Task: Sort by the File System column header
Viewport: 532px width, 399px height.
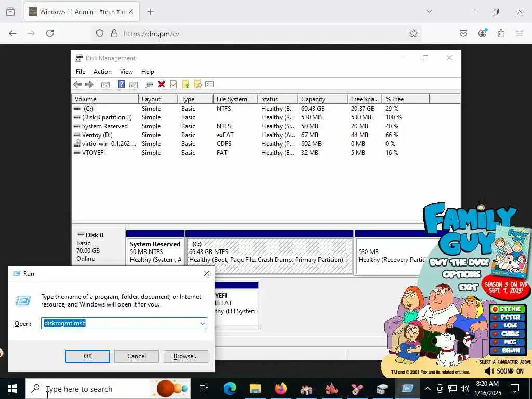Action: point(235,99)
